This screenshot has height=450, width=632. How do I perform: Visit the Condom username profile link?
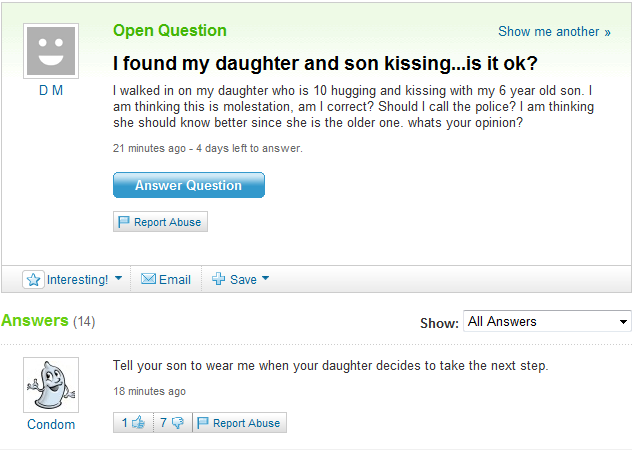(x=51, y=425)
